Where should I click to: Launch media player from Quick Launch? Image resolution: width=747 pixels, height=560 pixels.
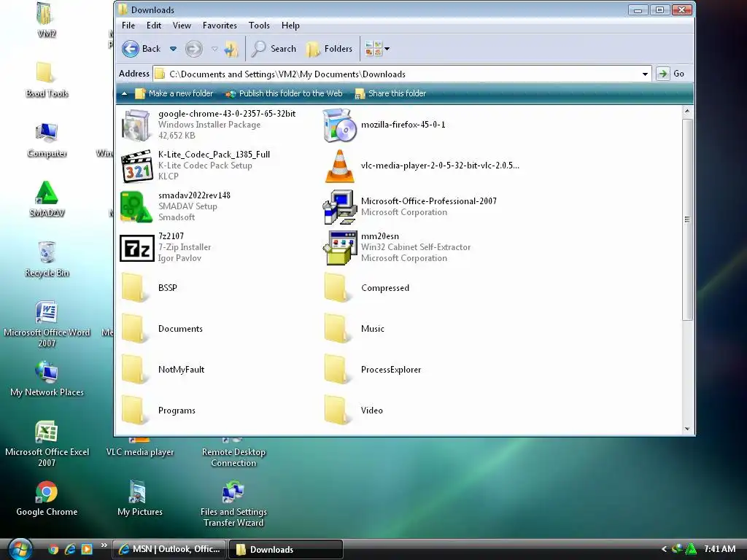tap(87, 549)
